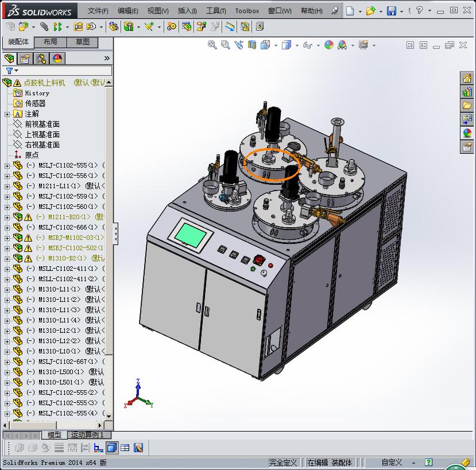Open the Display Style dropdown arrow
Image resolution: width=476 pixels, height=470 pixels.
(x=297, y=45)
